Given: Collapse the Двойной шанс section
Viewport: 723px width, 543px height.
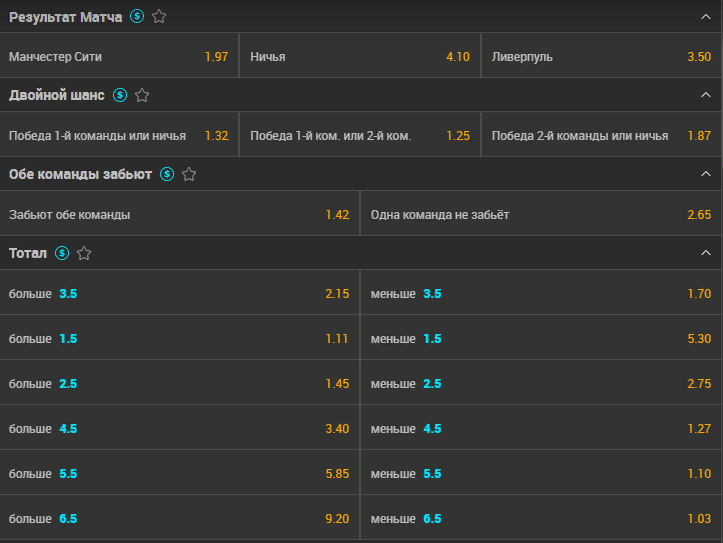Looking at the screenshot, I should point(705,95).
